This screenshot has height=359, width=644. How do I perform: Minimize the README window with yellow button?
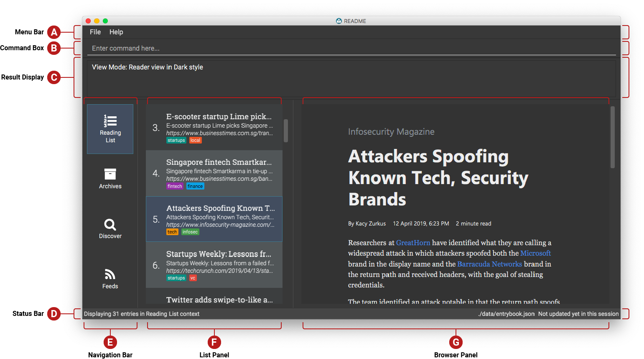click(x=97, y=21)
